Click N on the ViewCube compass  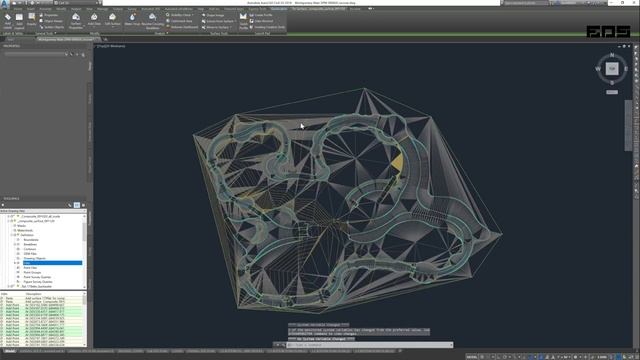click(x=611, y=55)
